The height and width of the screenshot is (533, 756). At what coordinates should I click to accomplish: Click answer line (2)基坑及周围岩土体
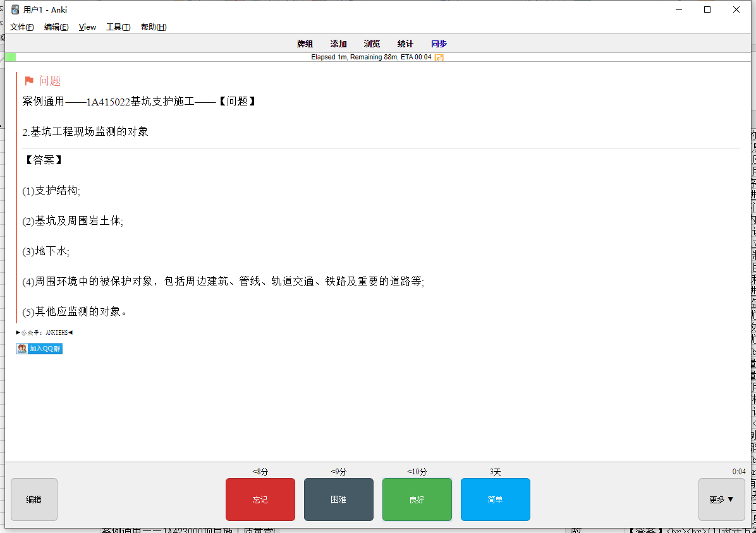click(x=73, y=221)
